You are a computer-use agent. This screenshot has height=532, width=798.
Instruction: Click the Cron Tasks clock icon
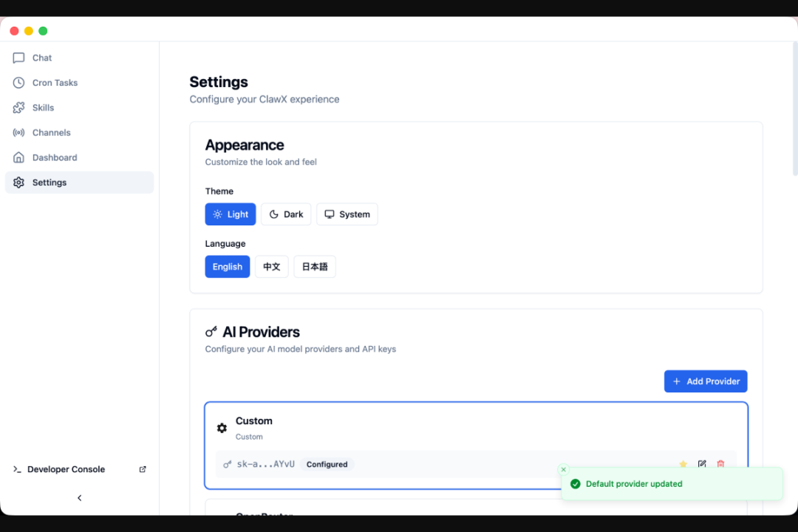click(18, 83)
